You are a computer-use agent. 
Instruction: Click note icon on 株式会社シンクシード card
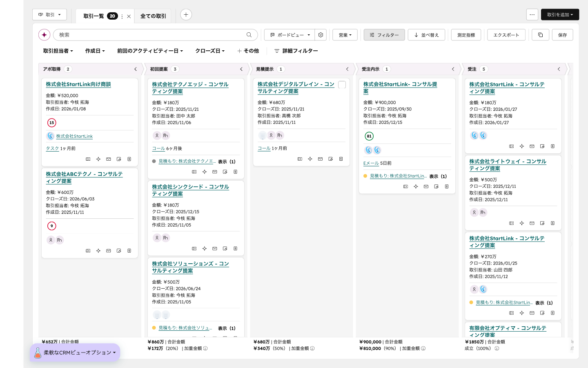click(225, 249)
